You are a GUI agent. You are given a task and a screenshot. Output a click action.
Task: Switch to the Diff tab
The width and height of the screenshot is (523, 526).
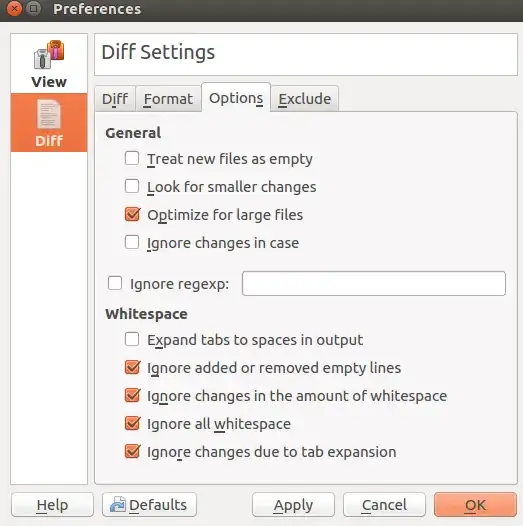(x=115, y=99)
